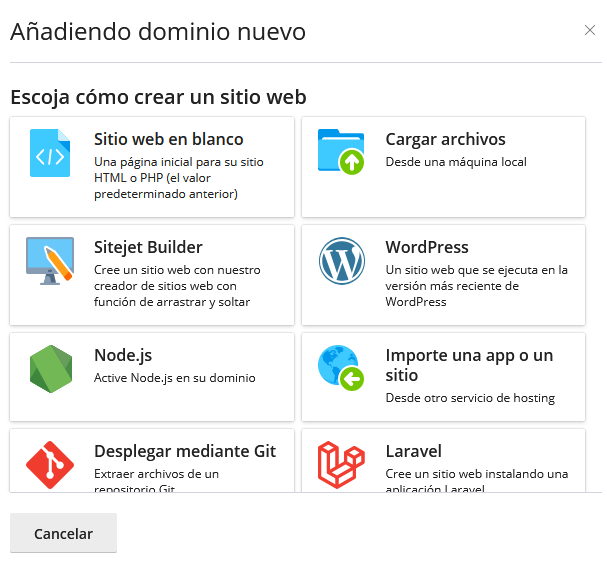Select the "Node.js" title text
The image size is (607, 563).
pyautogui.click(x=123, y=355)
